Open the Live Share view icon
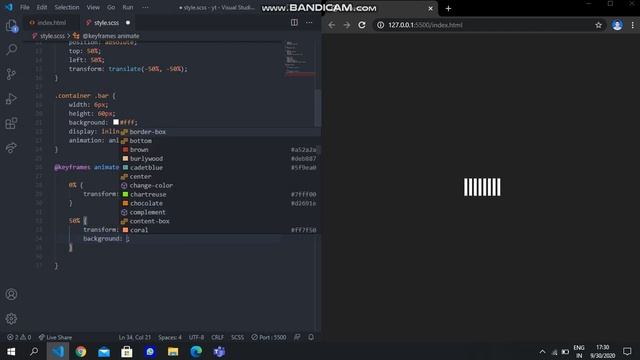 click(11, 147)
